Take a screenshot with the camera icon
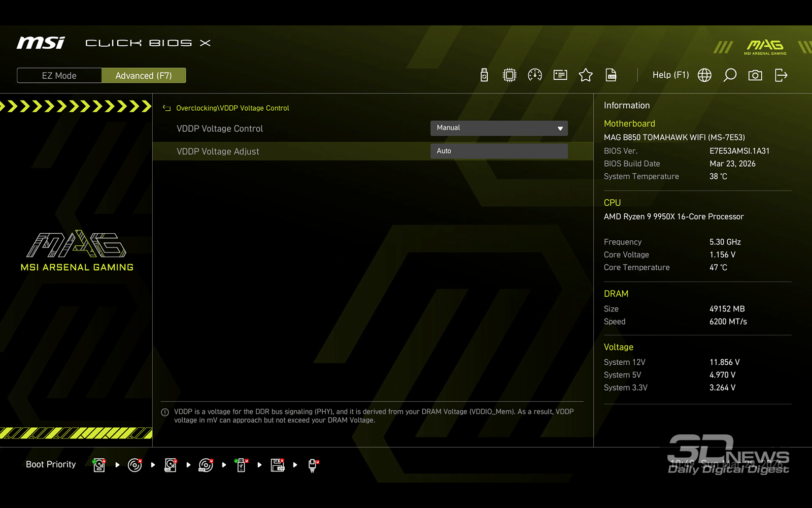812x508 pixels. click(x=755, y=75)
